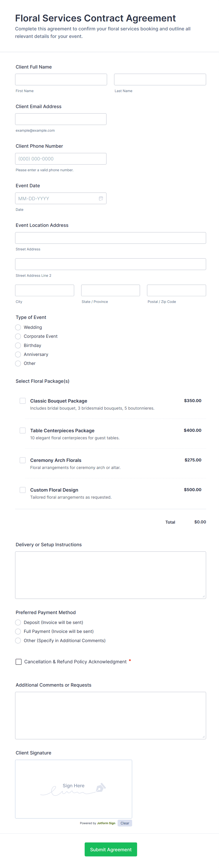The width and height of the screenshot is (219, 868).
Task: Enable the Ceremony Arch Florals package
Action: click(x=23, y=460)
